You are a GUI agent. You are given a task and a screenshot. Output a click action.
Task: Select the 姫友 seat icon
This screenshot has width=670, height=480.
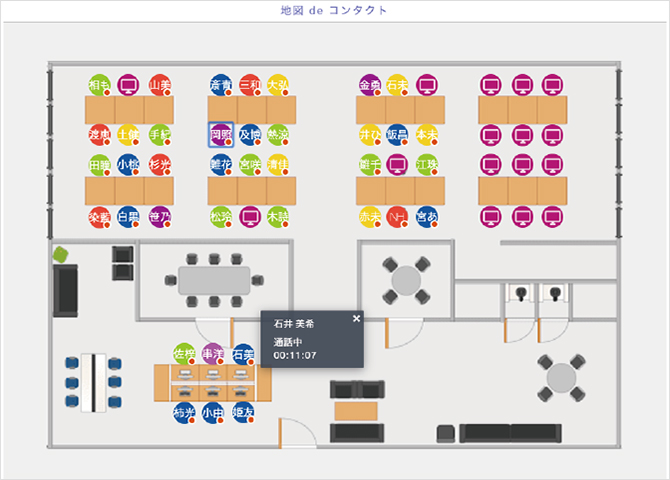[x=244, y=412]
